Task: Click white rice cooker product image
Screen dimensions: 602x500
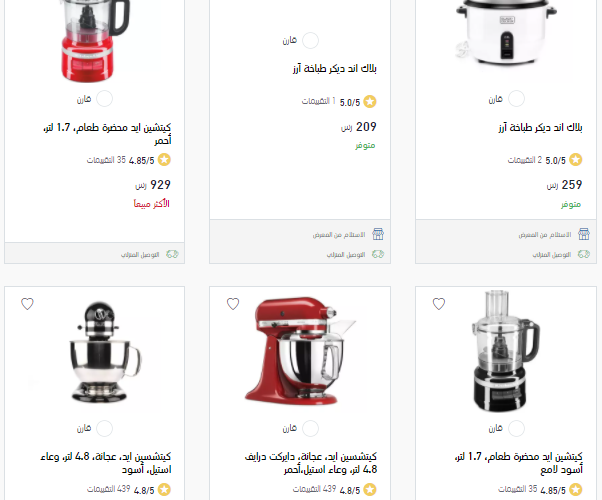Action: pos(506,33)
